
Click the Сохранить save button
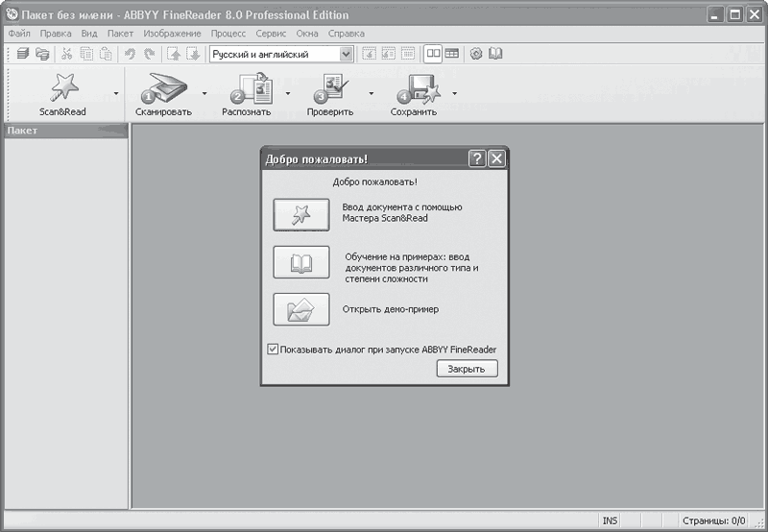tap(414, 94)
